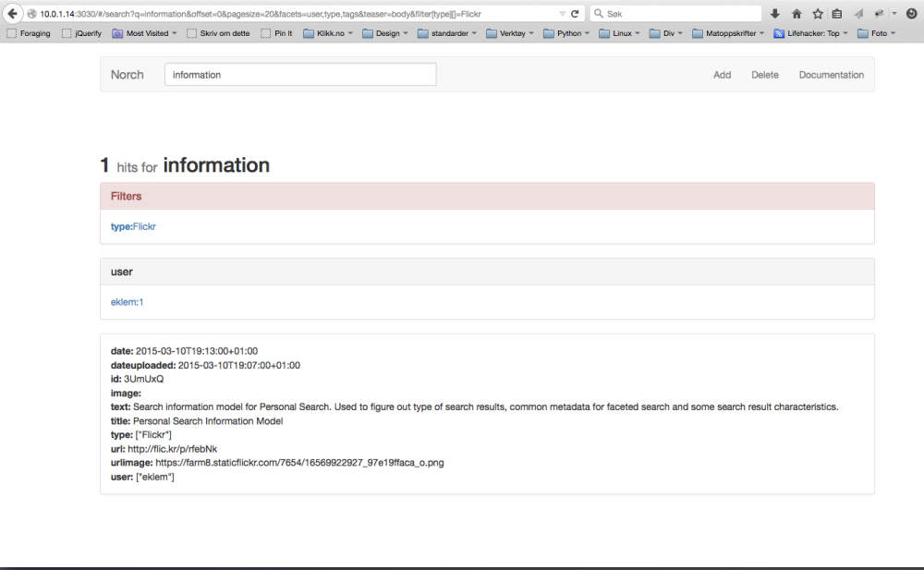Open the URL bar history dropdown arrow

click(563, 14)
